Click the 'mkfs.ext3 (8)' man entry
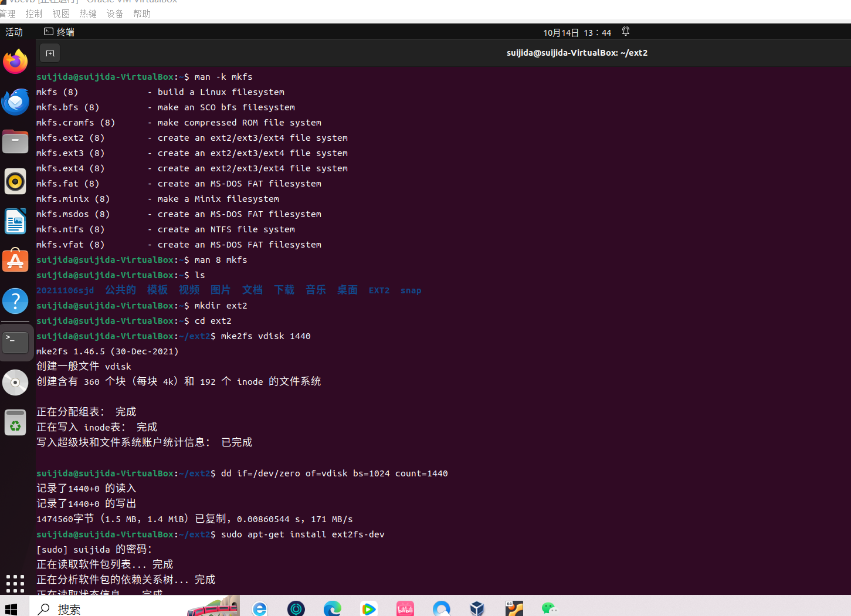Viewport: 851px width, 616px height. pyautogui.click(x=70, y=153)
